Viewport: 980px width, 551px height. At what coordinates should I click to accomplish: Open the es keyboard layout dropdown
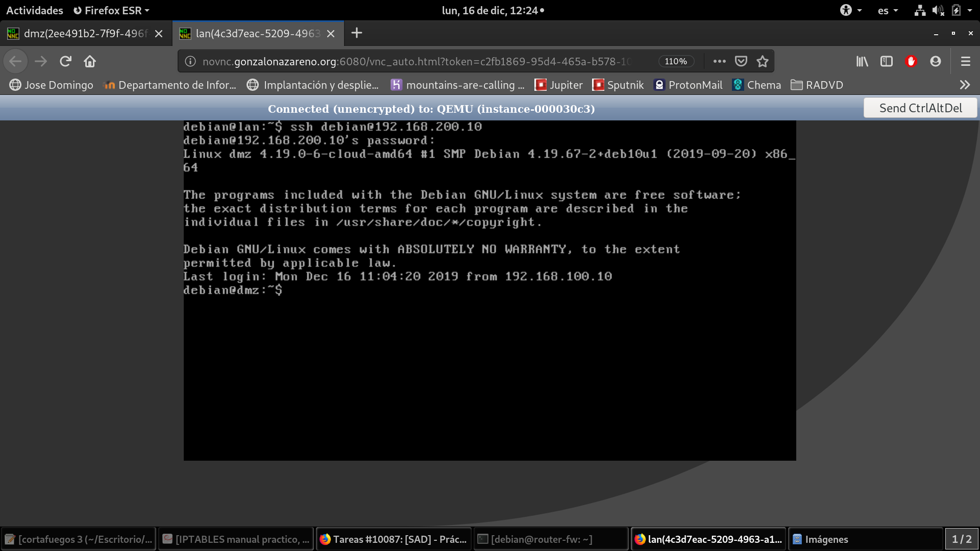pyautogui.click(x=888, y=10)
